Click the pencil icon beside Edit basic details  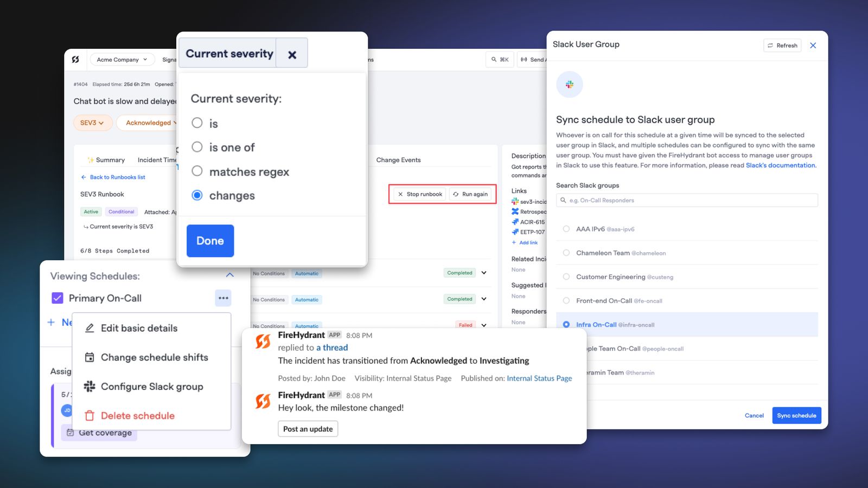pyautogui.click(x=90, y=328)
